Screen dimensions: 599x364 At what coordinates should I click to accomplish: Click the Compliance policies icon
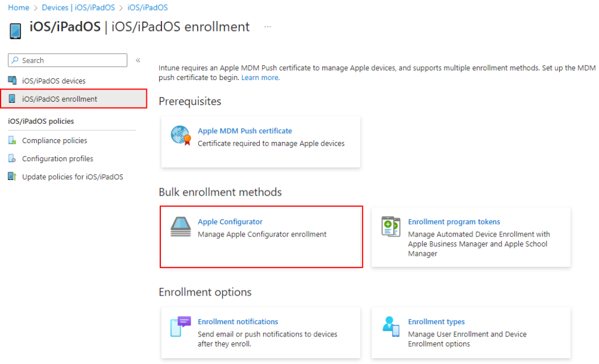pos(12,140)
